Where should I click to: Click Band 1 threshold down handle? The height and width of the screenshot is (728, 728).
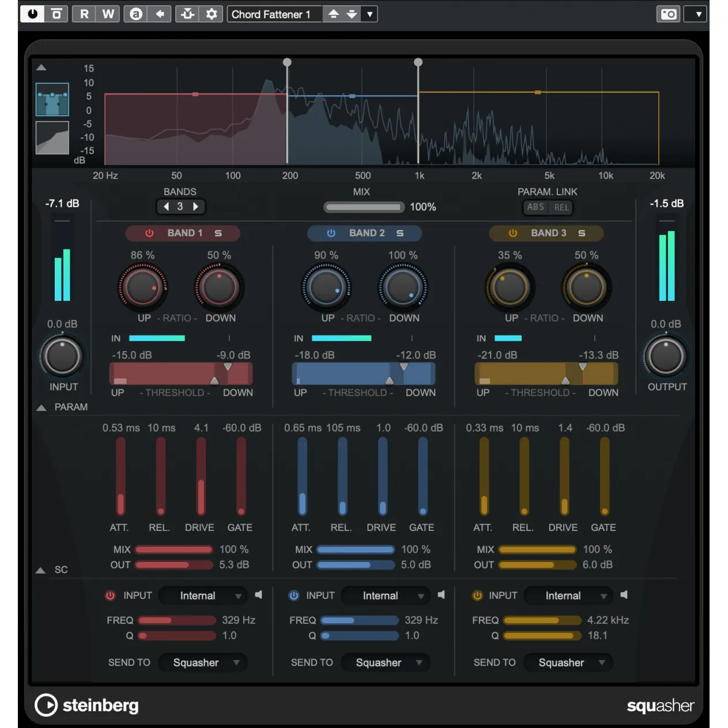click(x=228, y=367)
